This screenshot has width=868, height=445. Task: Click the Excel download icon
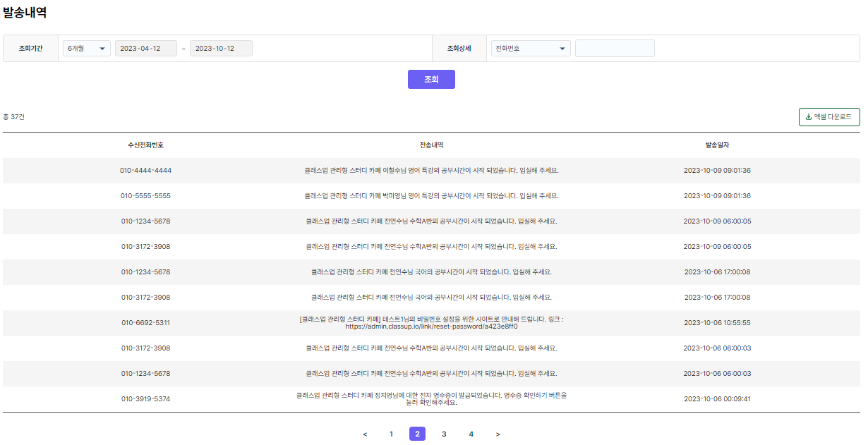[x=808, y=117]
